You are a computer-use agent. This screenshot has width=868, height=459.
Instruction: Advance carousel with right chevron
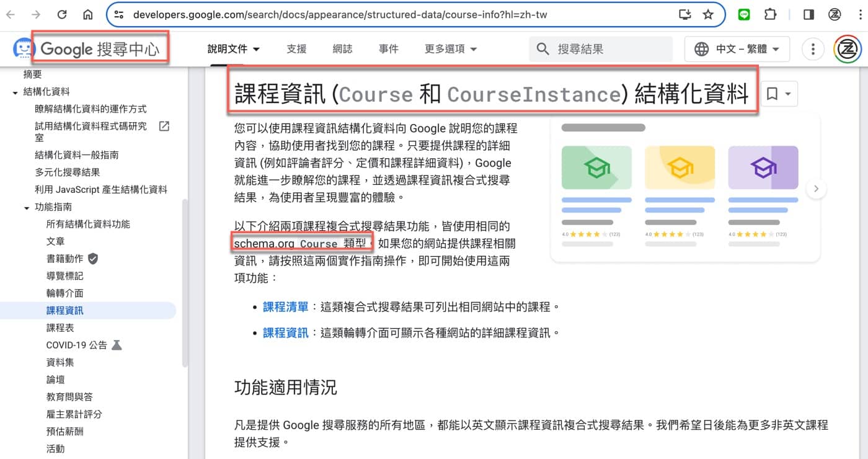pos(816,189)
